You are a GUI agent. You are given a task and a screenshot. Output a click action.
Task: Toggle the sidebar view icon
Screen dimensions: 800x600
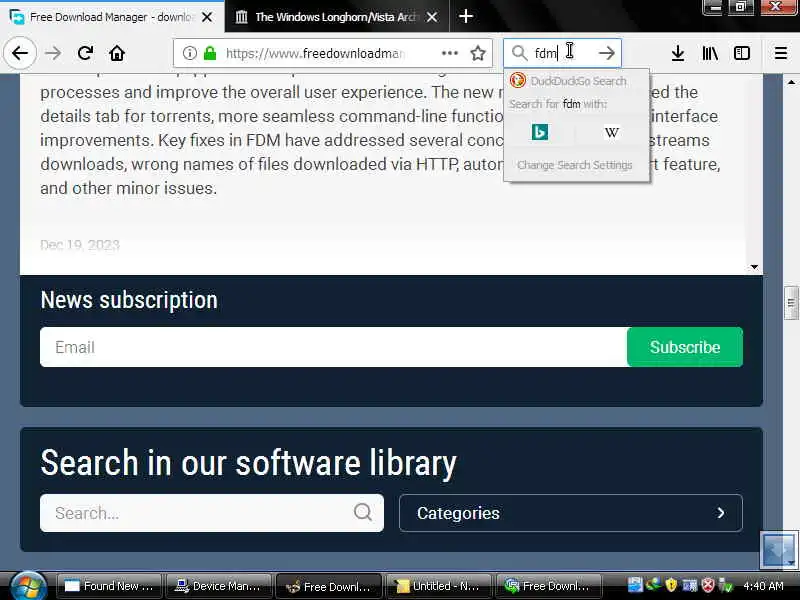click(x=742, y=53)
